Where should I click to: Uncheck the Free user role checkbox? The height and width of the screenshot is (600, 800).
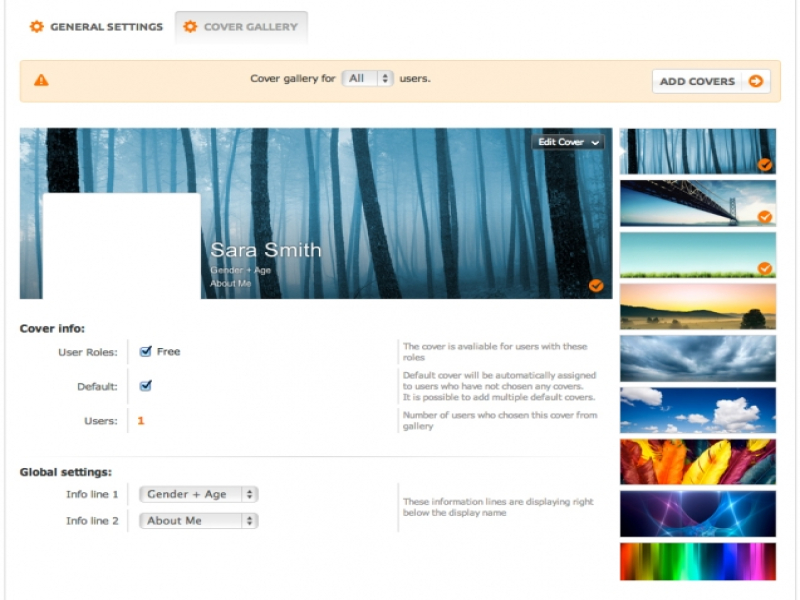[x=146, y=352]
